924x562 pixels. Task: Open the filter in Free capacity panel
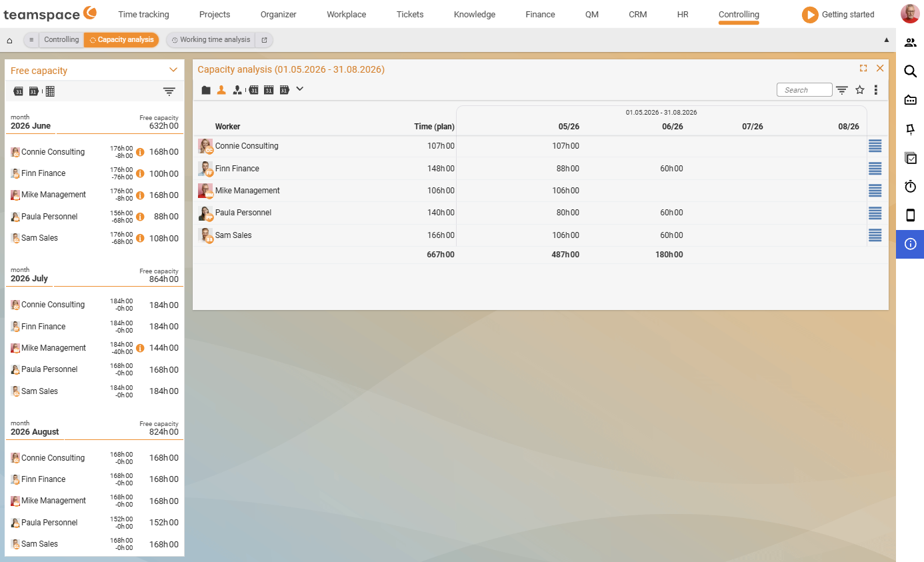(x=169, y=92)
